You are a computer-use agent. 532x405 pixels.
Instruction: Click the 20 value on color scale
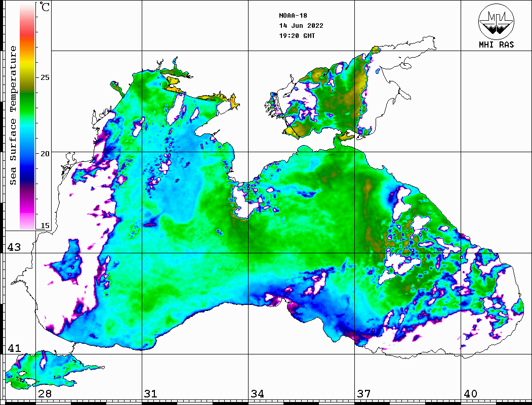pos(45,154)
